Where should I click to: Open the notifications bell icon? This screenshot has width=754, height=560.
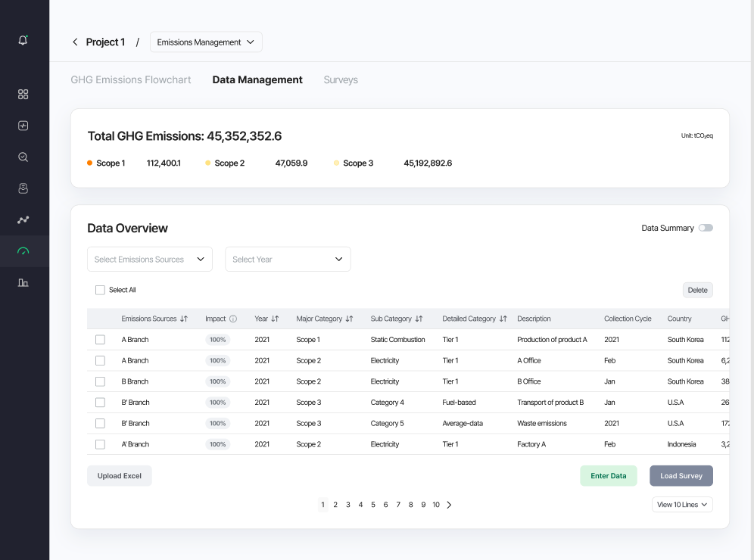point(23,40)
